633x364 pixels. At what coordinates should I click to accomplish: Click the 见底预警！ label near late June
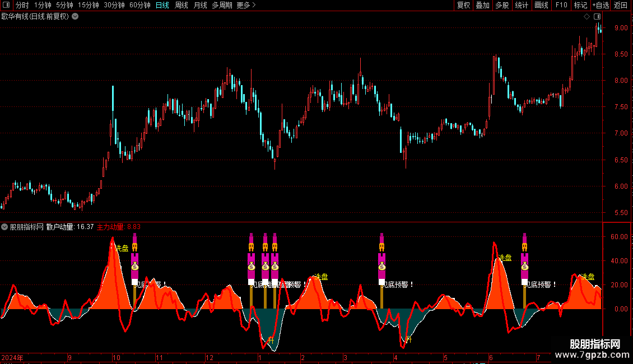point(541,285)
